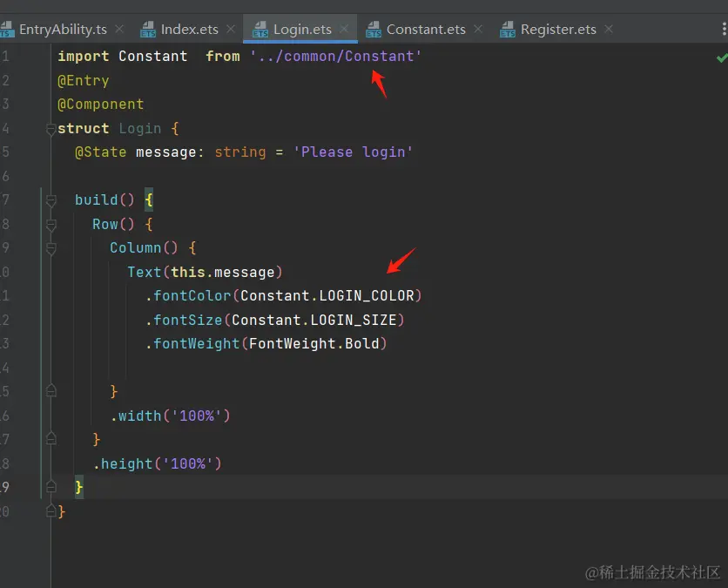
Task: Open the Register.ets tab
Action: (x=558, y=30)
